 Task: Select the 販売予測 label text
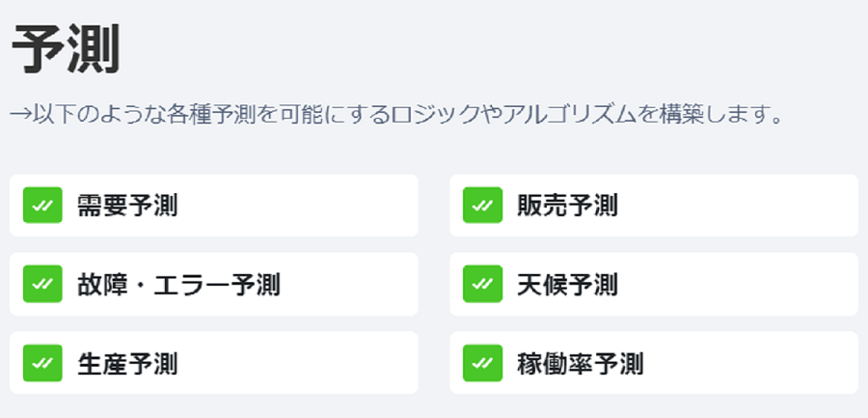567,206
